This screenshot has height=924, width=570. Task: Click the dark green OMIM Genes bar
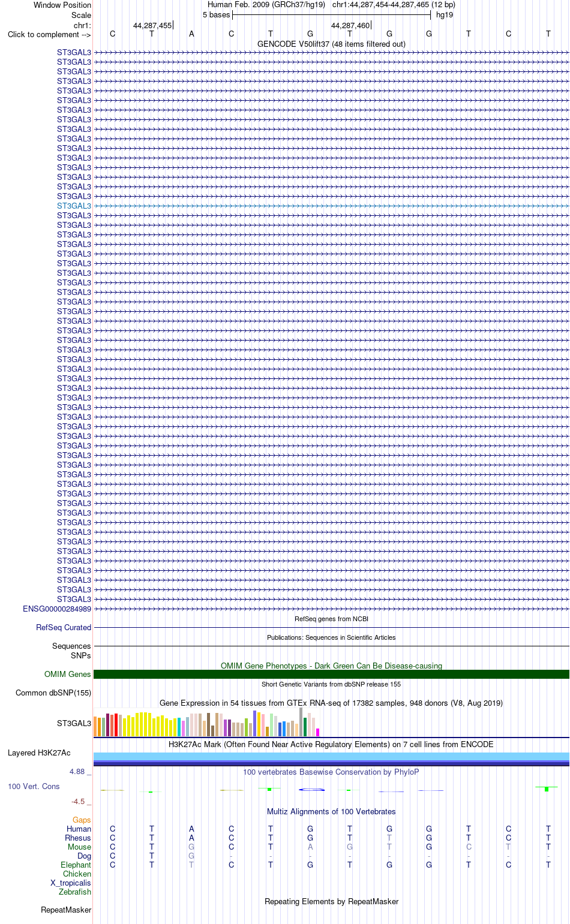pyautogui.click(x=331, y=674)
